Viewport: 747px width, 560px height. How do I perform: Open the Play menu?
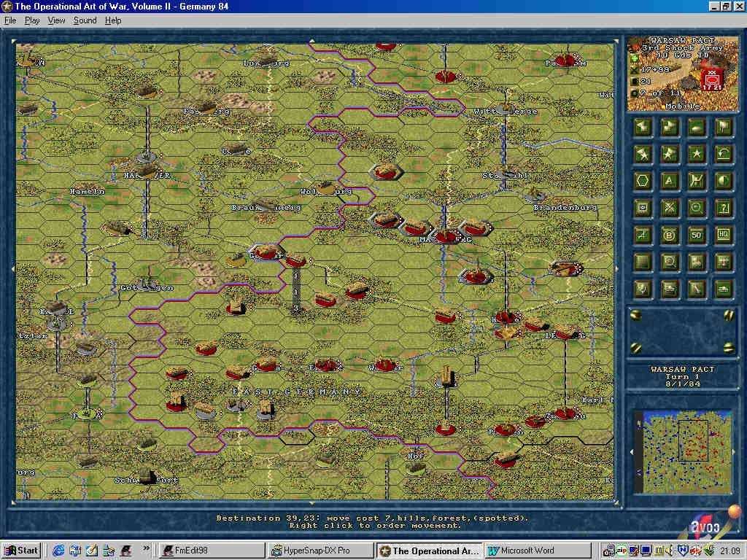tap(32, 20)
